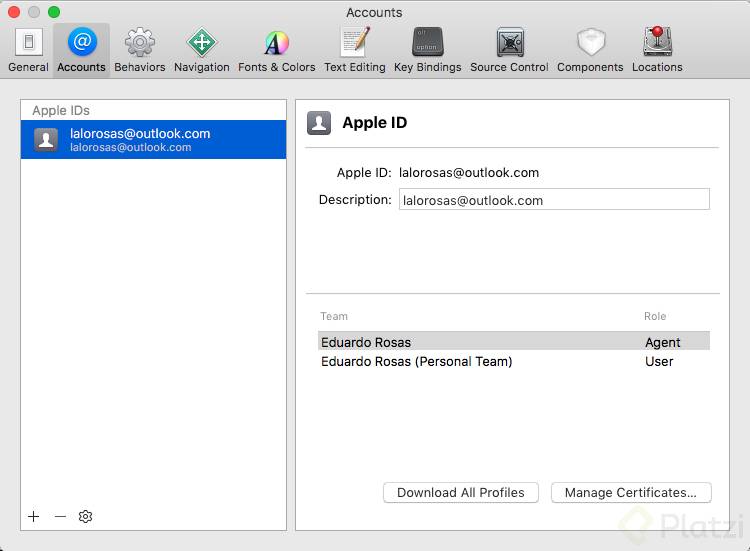Add a new account with plus icon
This screenshot has height=551, width=750.
33,517
